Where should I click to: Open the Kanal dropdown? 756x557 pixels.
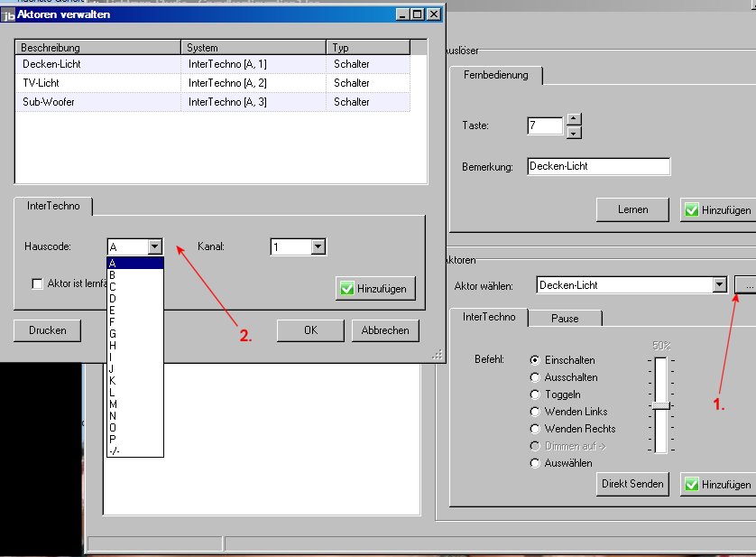coord(317,246)
